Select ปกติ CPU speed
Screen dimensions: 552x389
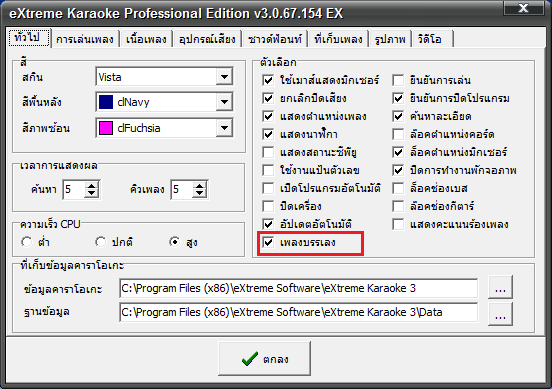tap(101, 242)
